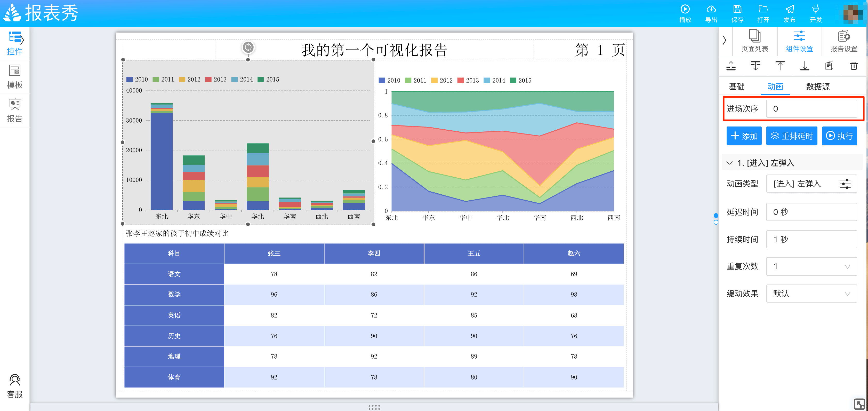Collapse the 1. [进入] 左弹入 animation section

tap(729, 163)
